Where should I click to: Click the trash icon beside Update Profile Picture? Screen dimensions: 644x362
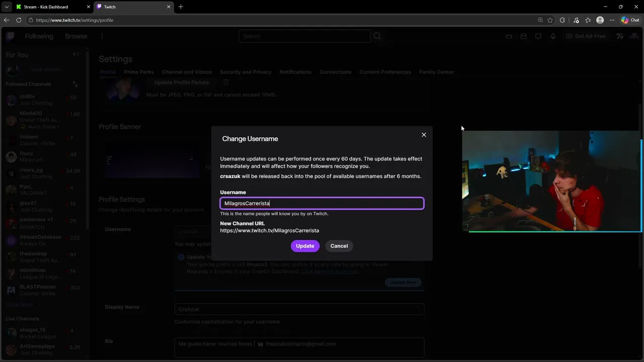pyautogui.click(x=226, y=82)
